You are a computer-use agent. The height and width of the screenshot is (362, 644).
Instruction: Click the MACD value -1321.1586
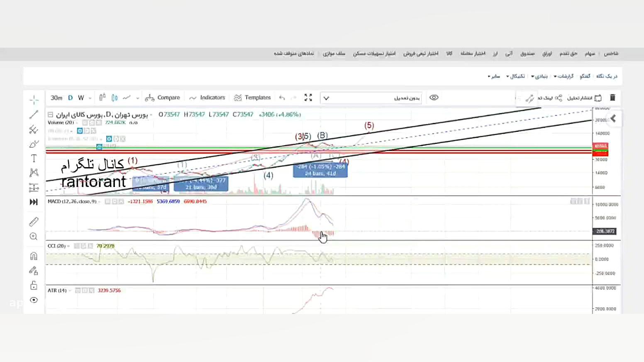pos(140,202)
